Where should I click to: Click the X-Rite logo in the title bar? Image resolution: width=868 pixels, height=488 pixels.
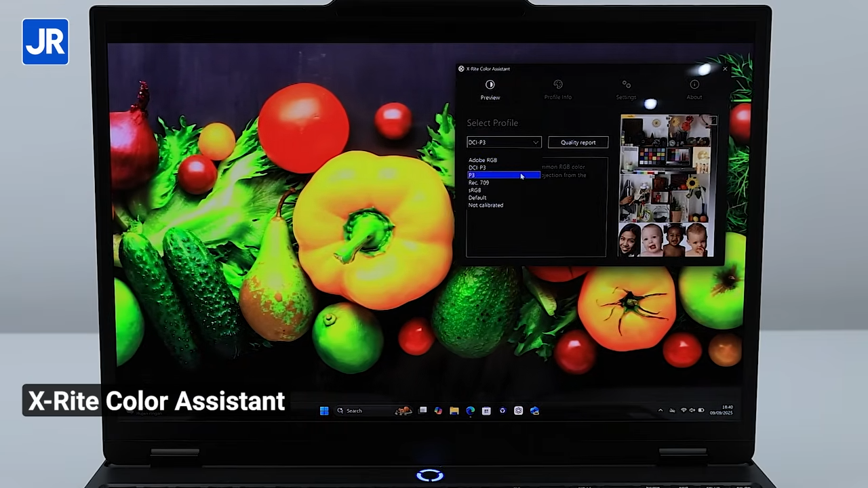[x=461, y=68]
